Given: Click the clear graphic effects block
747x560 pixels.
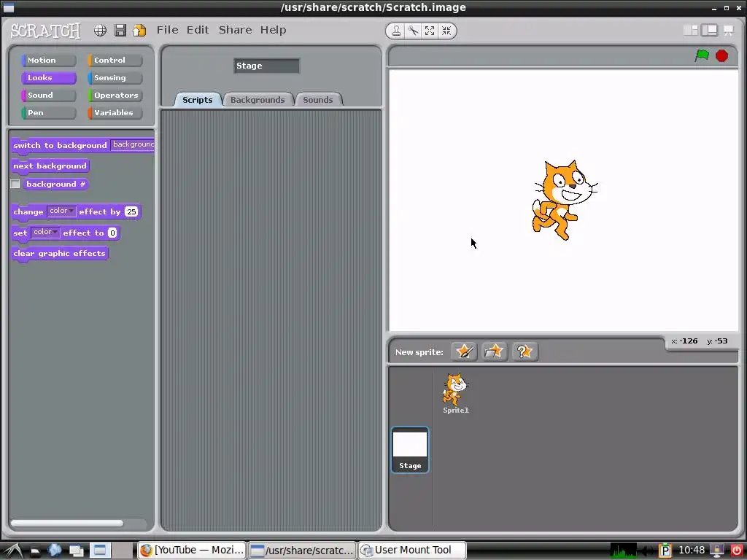Looking at the screenshot, I should 60,254.
